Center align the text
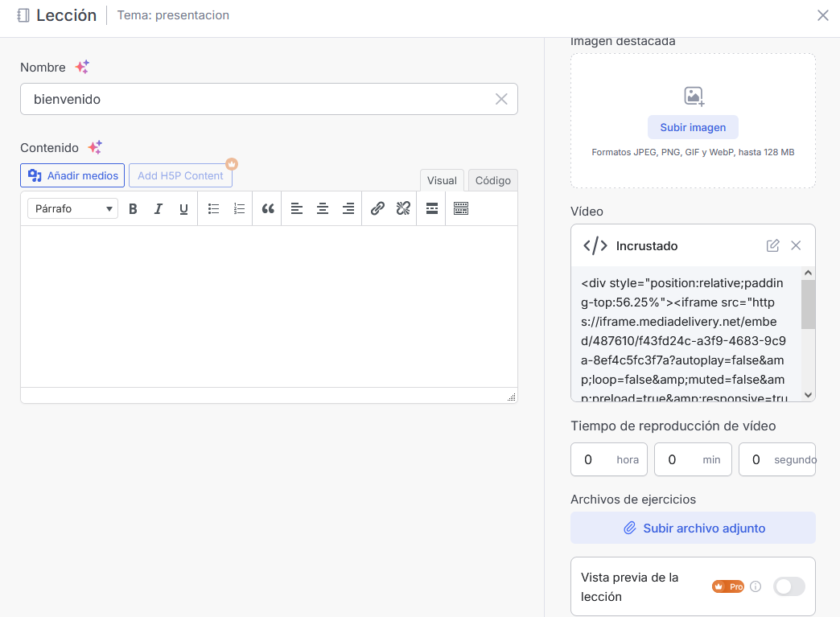Screen dimensions: 840x617 click(x=323, y=209)
